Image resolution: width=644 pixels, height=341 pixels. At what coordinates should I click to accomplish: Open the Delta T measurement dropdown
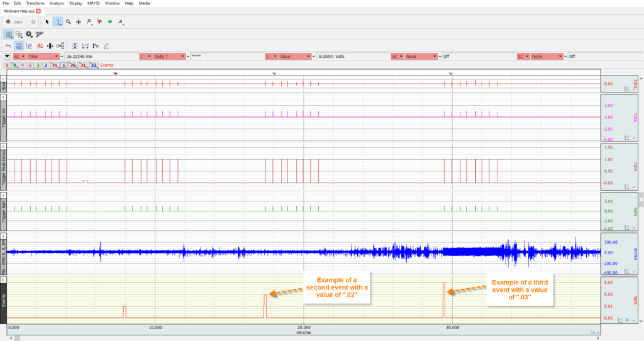(x=169, y=56)
